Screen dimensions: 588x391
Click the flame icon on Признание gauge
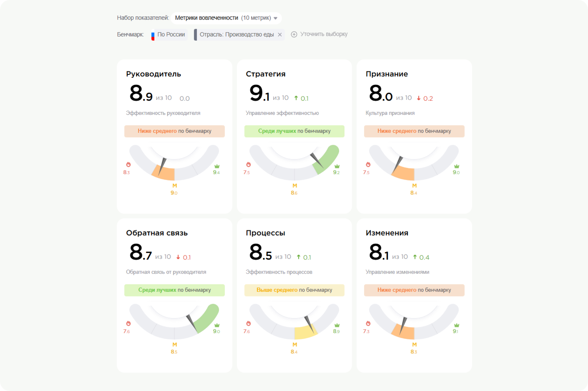coord(368,164)
